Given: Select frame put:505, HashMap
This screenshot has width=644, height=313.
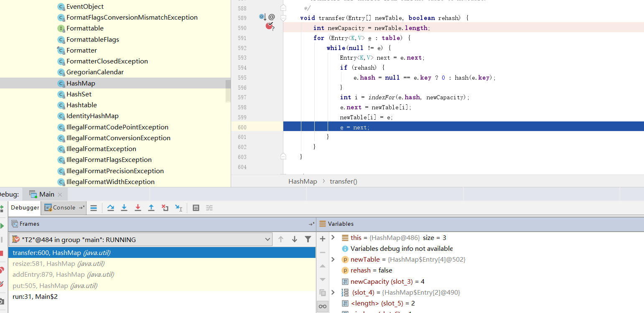Looking at the screenshot, I should [x=162, y=285].
